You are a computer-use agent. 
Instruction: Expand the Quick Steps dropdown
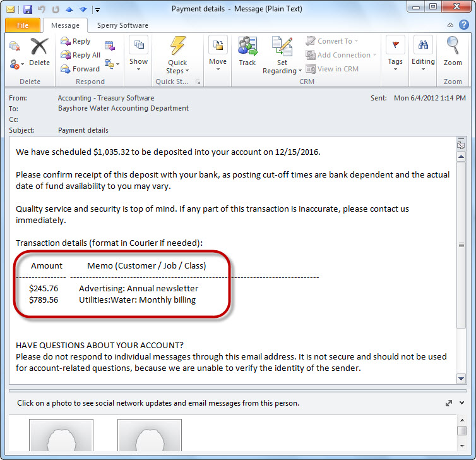click(177, 71)
